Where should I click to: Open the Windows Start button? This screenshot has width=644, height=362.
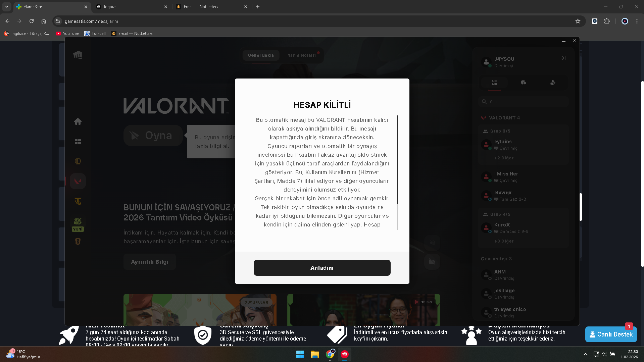[300, 354]
